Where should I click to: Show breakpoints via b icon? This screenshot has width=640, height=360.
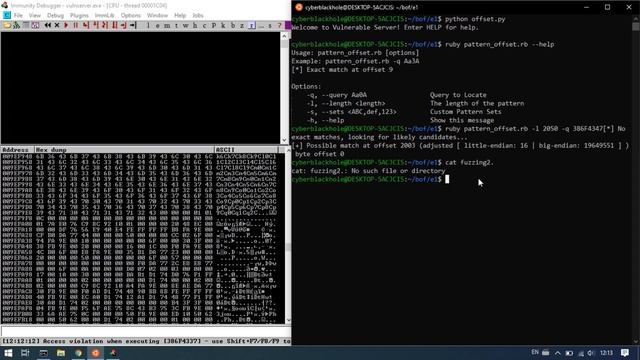(x=233, y=25)
